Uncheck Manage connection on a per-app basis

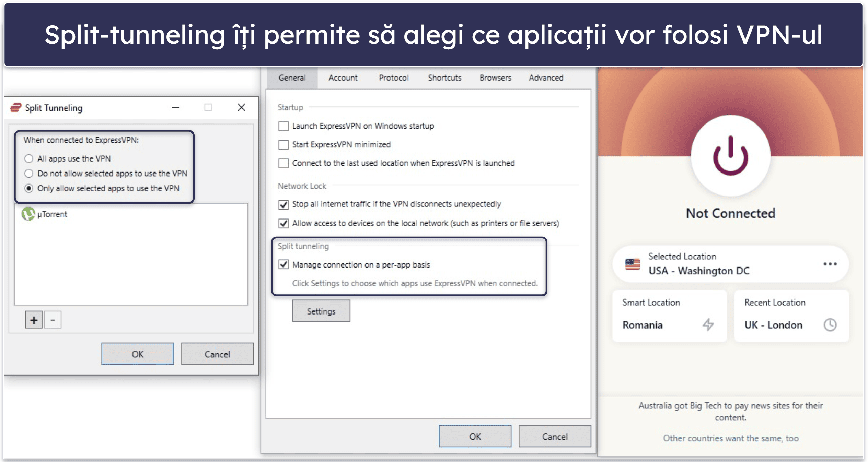pos(283,264)
